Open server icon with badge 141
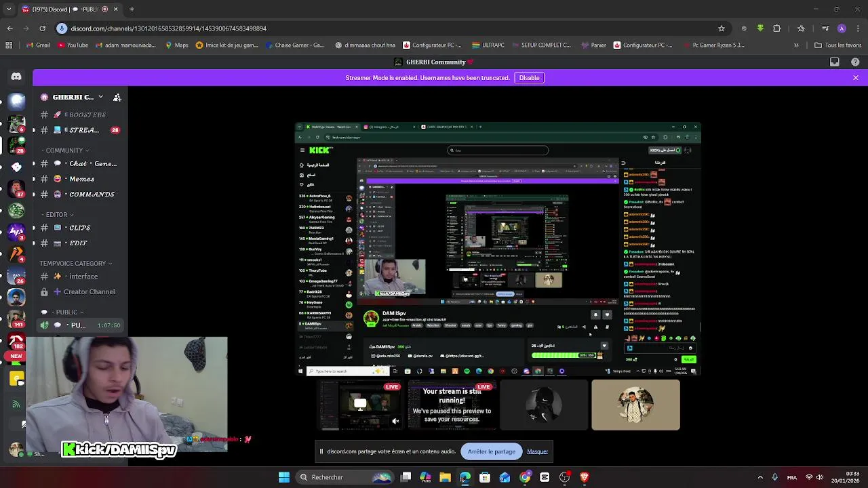The image size is (868, 488). pos(16,318)
